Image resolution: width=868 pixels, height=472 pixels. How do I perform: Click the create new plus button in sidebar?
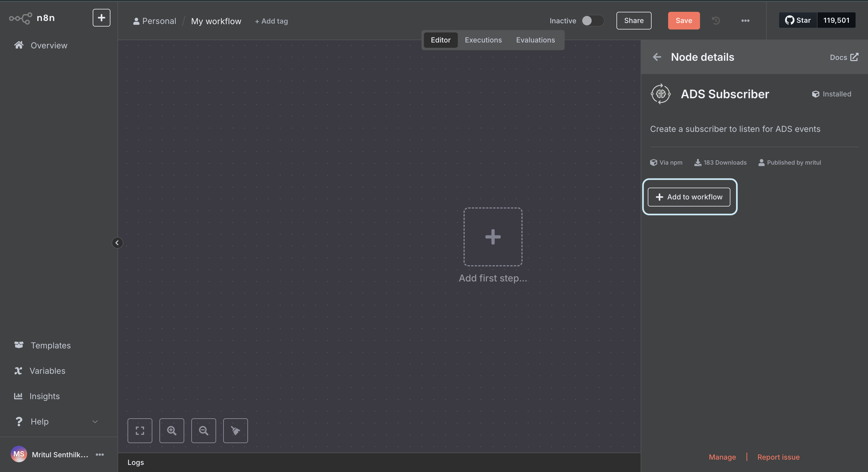[102, 18]
